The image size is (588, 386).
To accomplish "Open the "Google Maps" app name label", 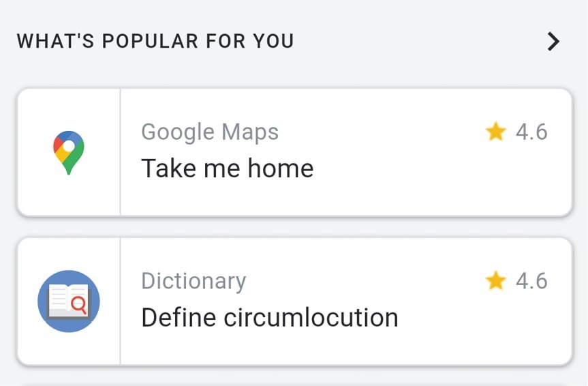I will (210, 132).
